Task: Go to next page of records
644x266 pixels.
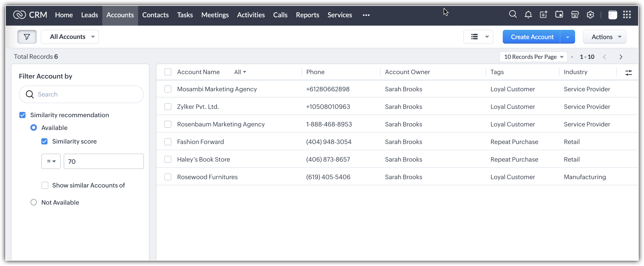Action: click(621, 57)
